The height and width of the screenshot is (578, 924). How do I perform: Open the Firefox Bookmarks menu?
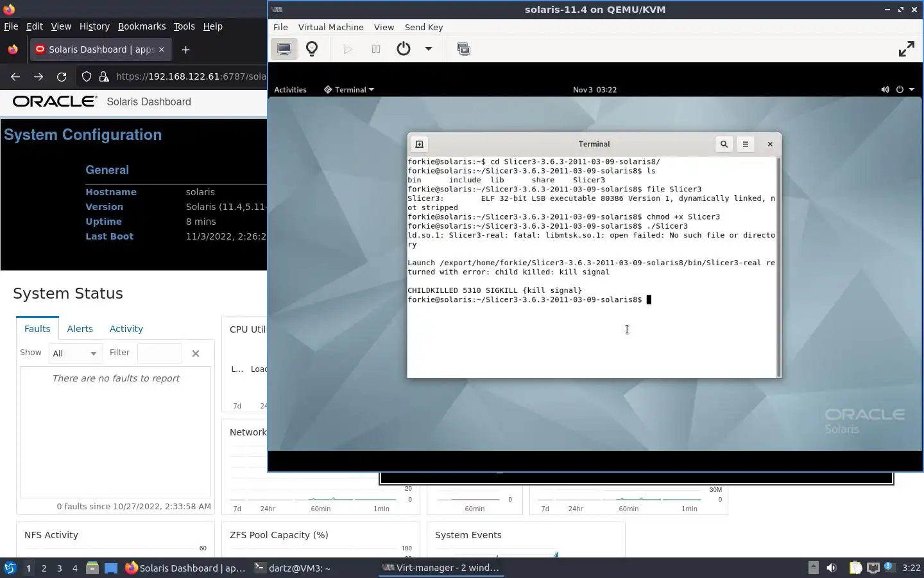click(x=142, y=26)
